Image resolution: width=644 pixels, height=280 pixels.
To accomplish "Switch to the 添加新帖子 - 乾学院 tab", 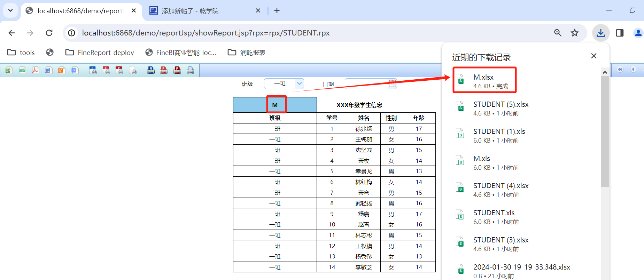I will (x=190, y=11).
